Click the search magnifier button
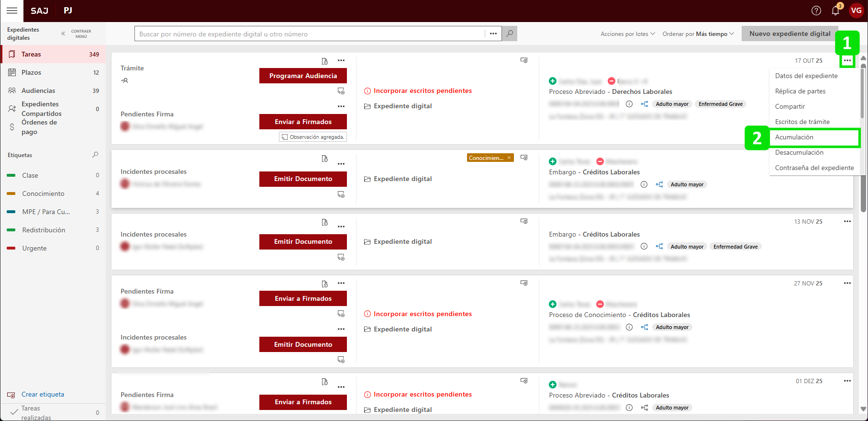The image size is (868, 421). [x=510, y=34]
